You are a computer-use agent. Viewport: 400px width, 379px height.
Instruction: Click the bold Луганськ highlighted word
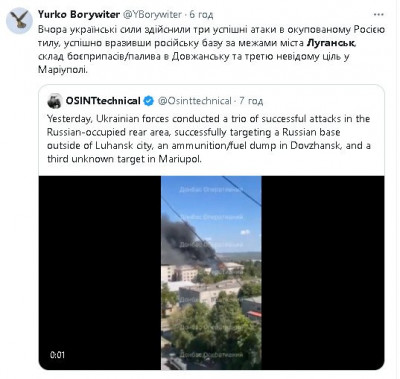click(x=331, y=43)
